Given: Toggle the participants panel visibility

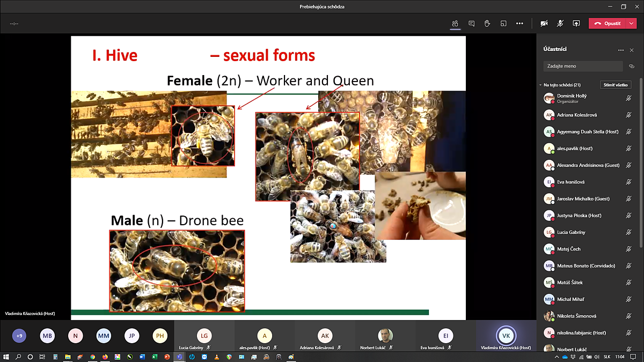Looking at the screenshot, I should pos(455,24).
